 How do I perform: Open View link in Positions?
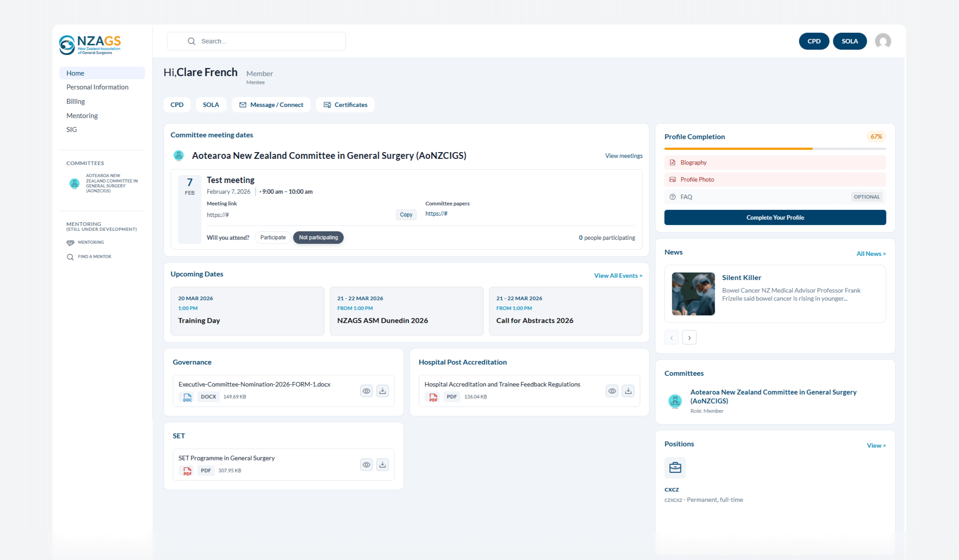(x=876, y=445)
